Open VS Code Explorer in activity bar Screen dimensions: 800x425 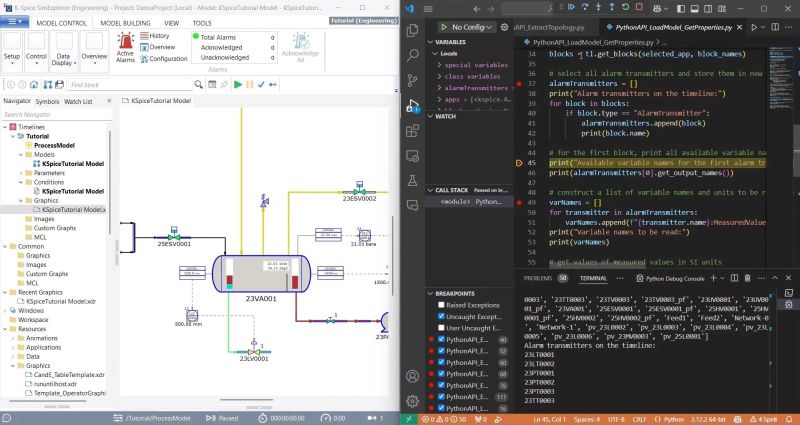coord(412,28)
